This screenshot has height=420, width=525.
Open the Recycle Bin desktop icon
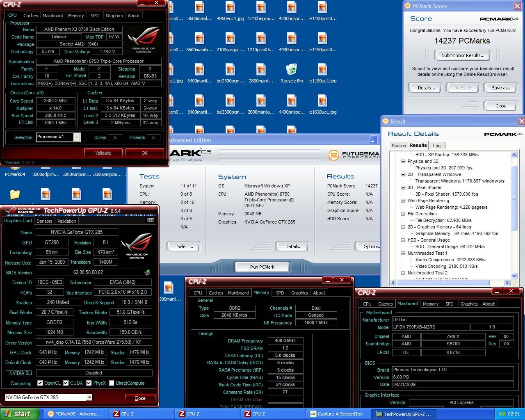click(x=292, y=73)
